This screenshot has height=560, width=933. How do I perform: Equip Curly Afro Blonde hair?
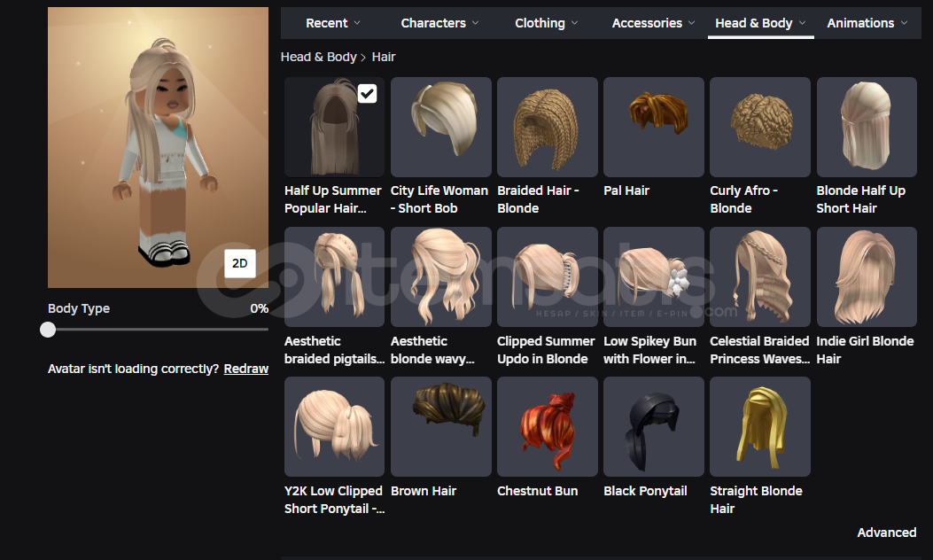click(760, 127)
